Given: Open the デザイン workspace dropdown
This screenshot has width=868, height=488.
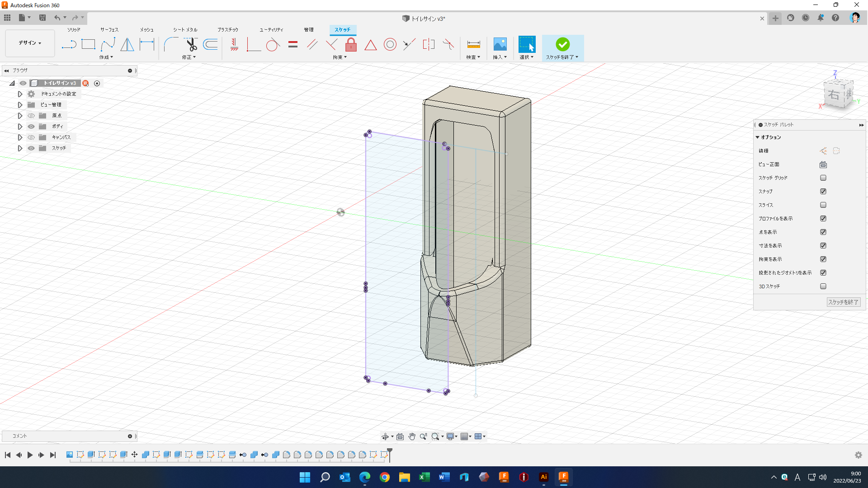Looking at the screenshot, I should coord(30,43).
